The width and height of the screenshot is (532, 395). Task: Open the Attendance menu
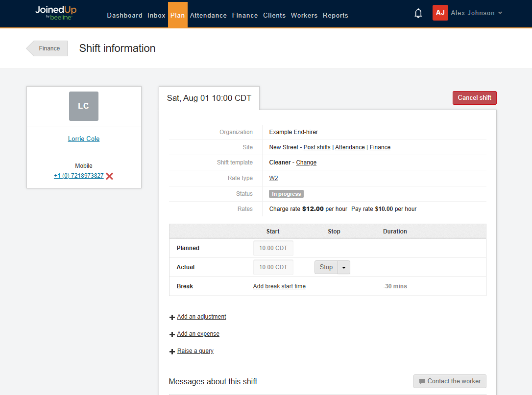tap(208, 15)
